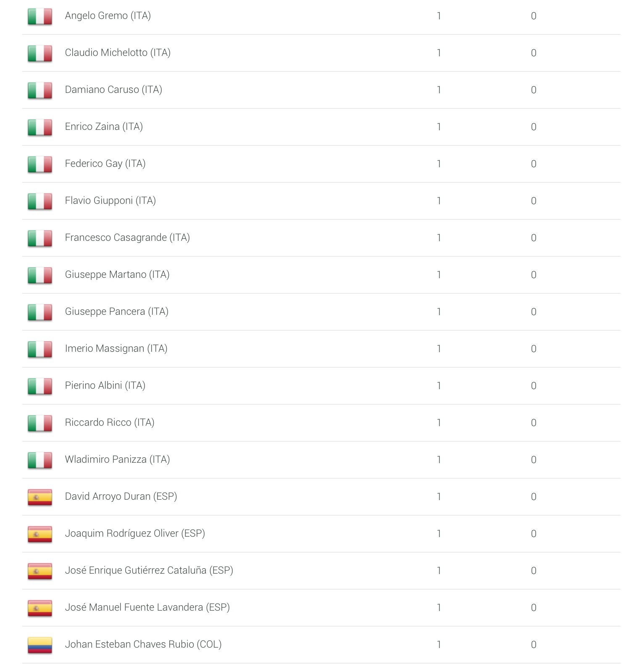Click the Italian flag beside Imerio Massignan
The width and height of the screenshot is (644, 664).
coord(40,349)
